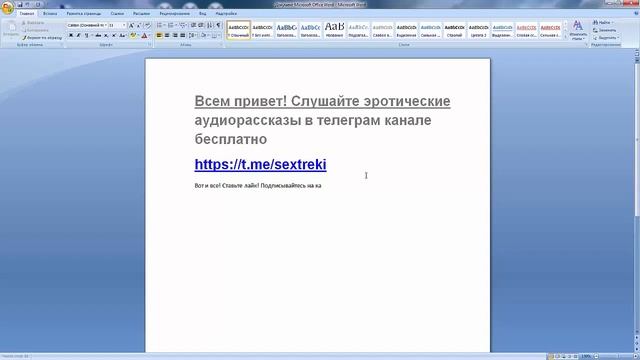Open the Paragraph dialog launcher
The width and height of the screenshot is (640, 360).
[221, 45]
